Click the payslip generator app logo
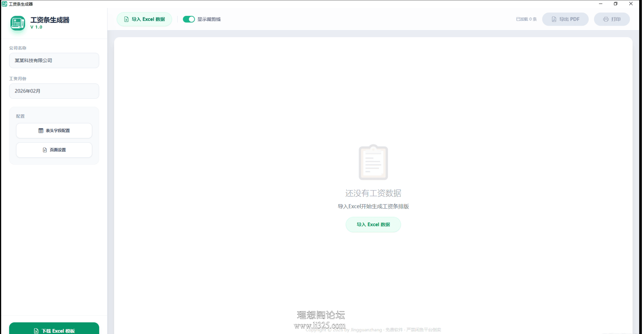This screenshot has height=334, width=644. pos(18,23)
